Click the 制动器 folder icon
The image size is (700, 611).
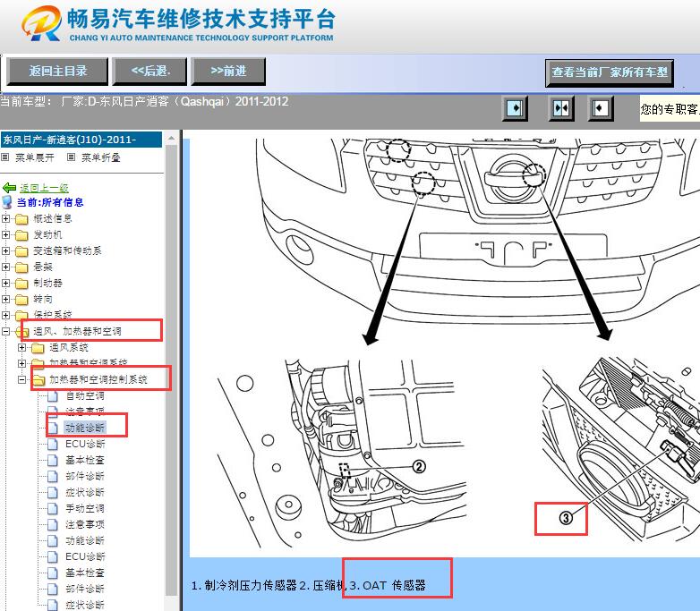pyautogui.click(x=21, y=284)
